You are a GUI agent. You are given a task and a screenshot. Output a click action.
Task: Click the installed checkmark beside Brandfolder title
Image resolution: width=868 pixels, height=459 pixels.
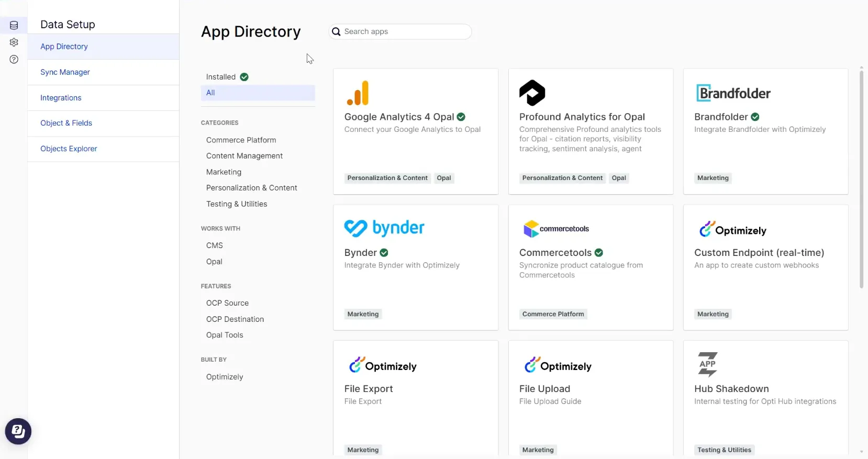pos(755,117)
